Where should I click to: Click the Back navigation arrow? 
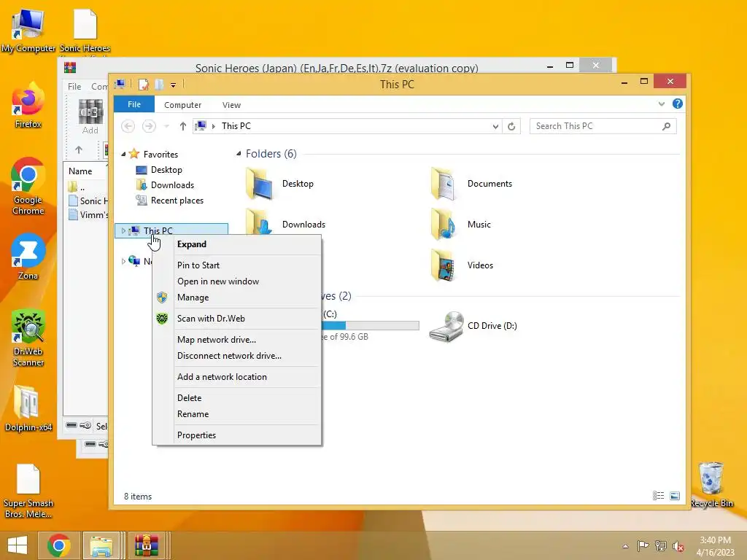[x=128, y=126]
